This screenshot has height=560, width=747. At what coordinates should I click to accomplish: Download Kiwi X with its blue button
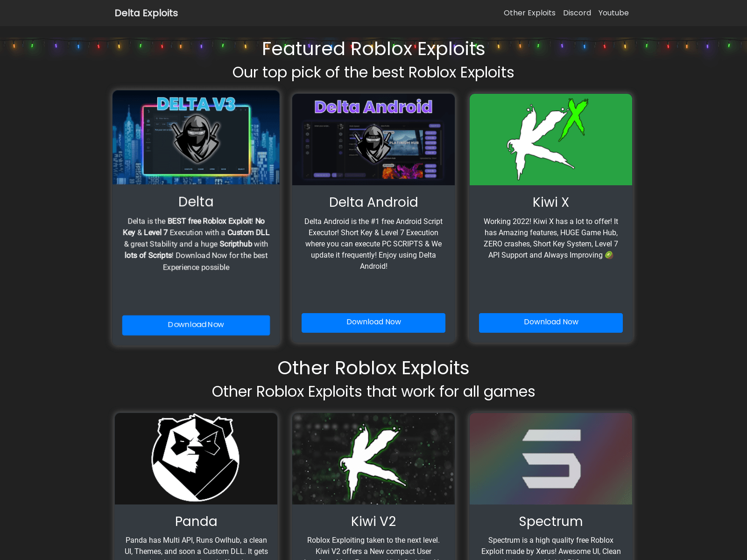tap(551, 322)
